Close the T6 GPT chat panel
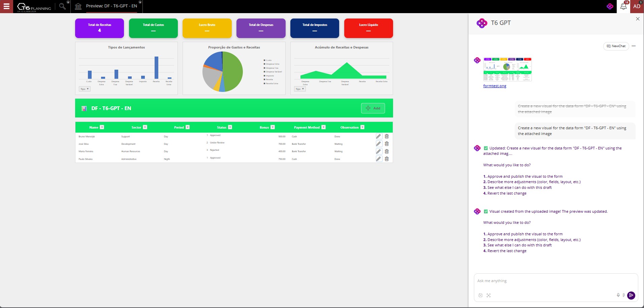 (638, 19)
